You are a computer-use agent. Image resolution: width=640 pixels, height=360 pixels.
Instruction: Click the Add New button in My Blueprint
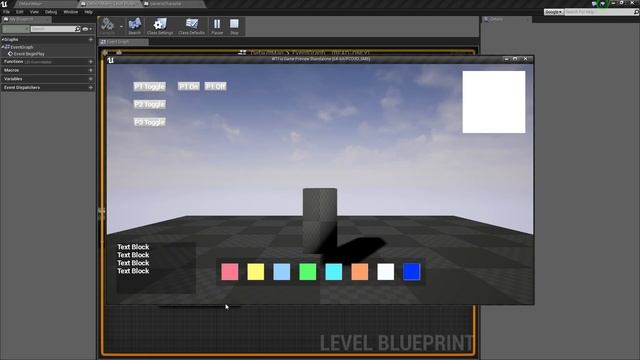coord(16,29)
